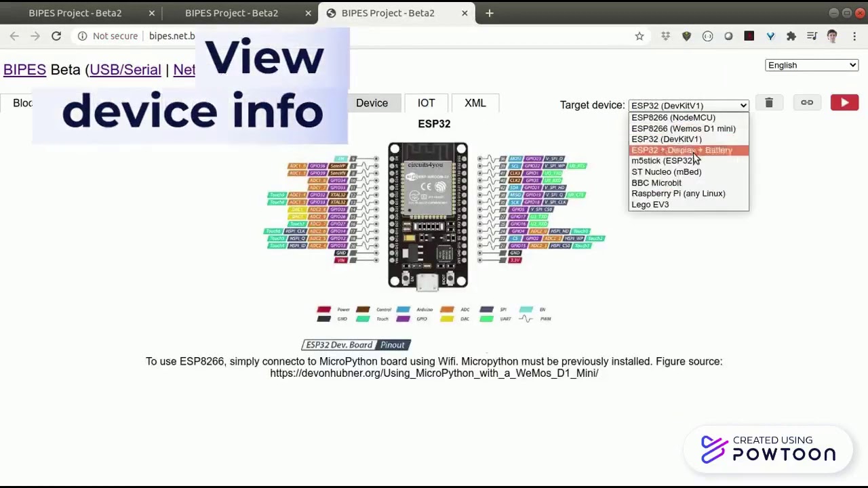This screenshot has width=868, height=488.
Task: Open the dark shield extension icon
Action: coord(686,36)
